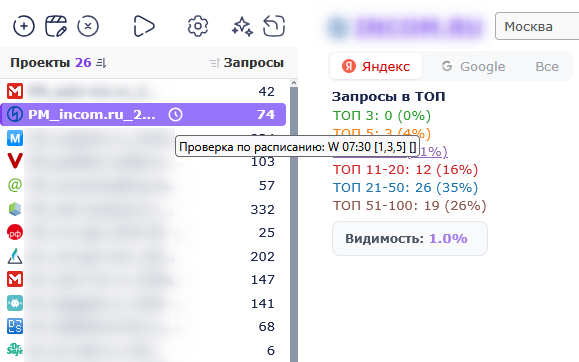Click the sparkles AI icon
This screenshot has width=579, height=362.
(242, 26)
